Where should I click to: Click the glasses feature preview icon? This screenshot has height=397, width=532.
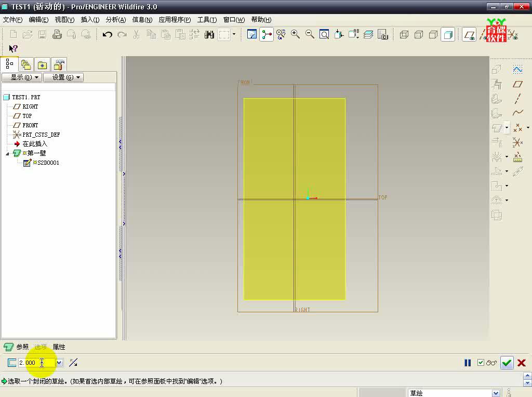point(491,363)
